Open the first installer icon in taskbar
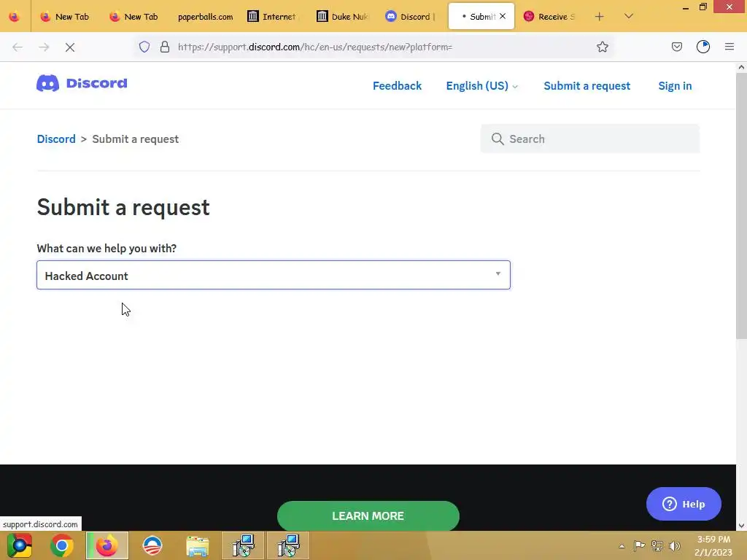747x560 pixels. [x=243, y=545]
